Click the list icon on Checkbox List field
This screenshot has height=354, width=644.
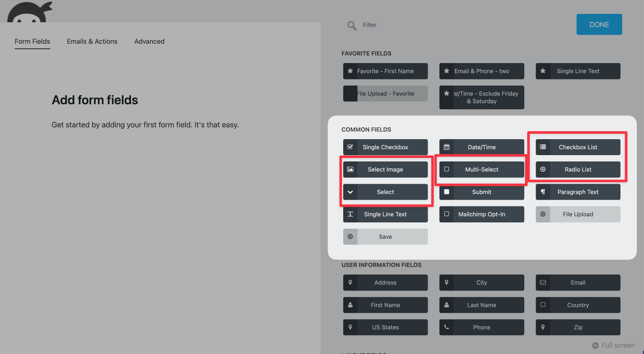tap(543, 147)
